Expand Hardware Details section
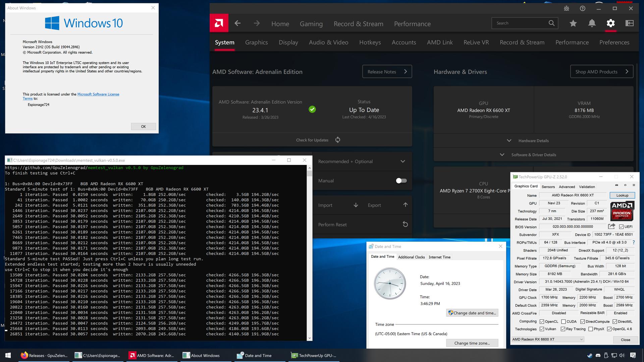The width and height of the screenshot is (644, 362). tap(533, 140)
